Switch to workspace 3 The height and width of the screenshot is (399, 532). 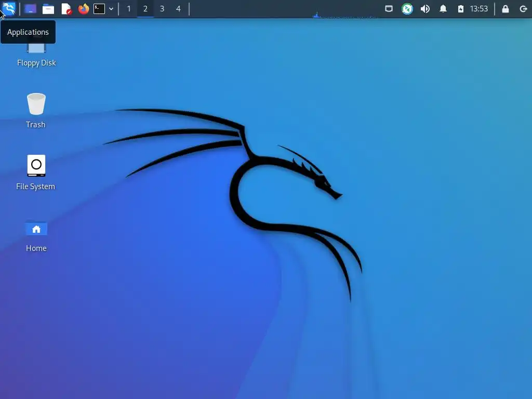pos(162,9)
